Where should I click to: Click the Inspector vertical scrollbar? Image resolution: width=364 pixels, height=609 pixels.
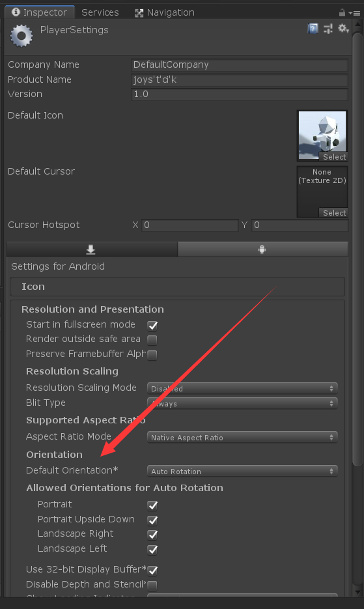[x=357, y=249]
